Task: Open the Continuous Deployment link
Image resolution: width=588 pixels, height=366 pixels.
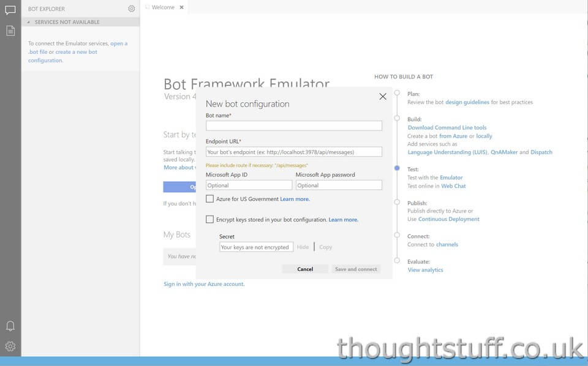Action: pyautogui.click(x=449, y=219)
